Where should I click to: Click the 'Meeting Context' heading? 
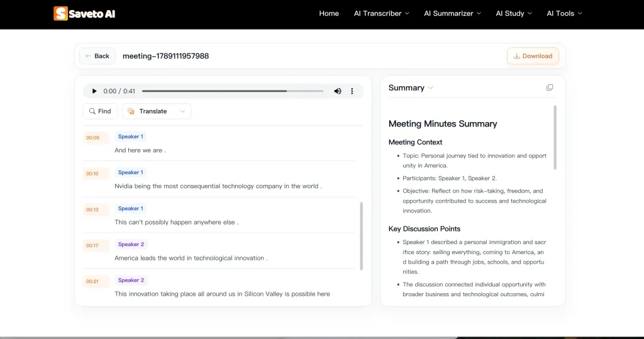click(x=415, y=142)
